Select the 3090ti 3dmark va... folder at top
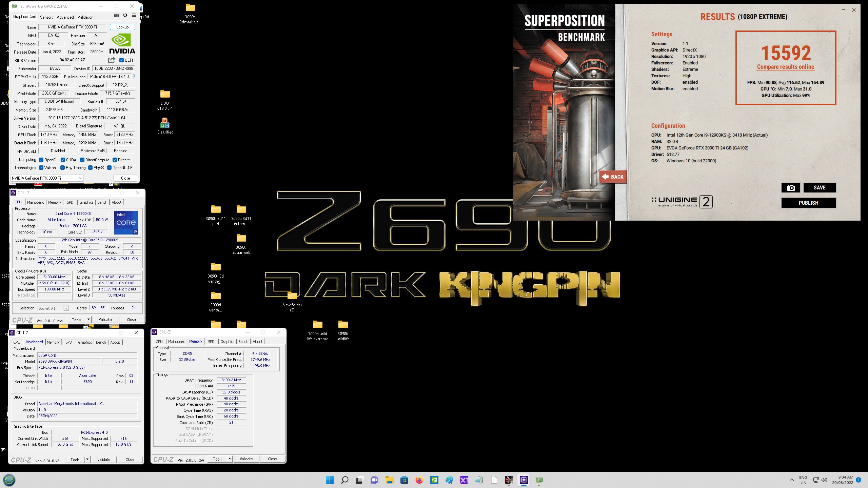This screenshot has height=488, width=868. pos(190,14)
